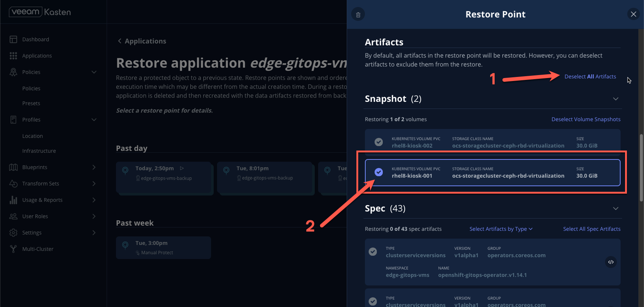The width and height of the screenshot is (644, 307).
Task: Click pin icon of Tue 3:00pm restore point
Action: [125, 245]
